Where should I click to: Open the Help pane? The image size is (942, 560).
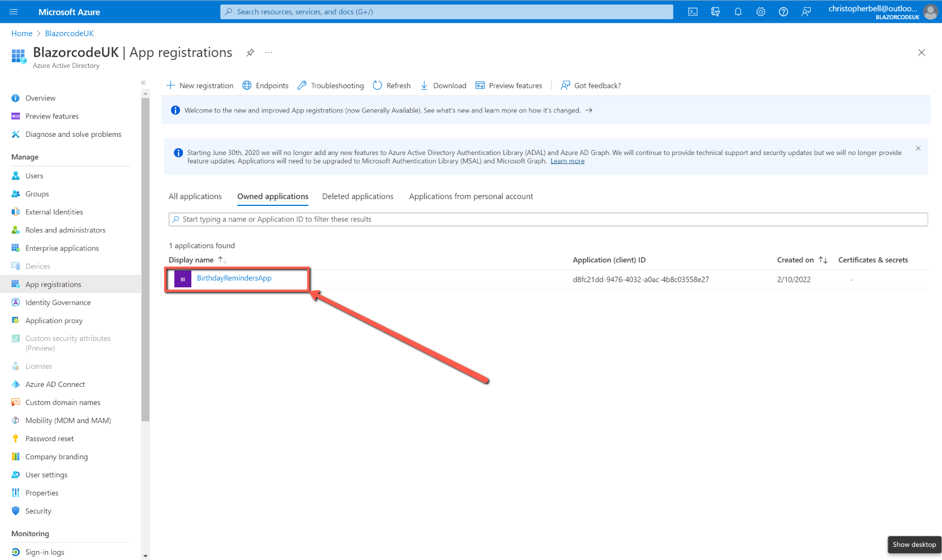[x=783, y=11]
